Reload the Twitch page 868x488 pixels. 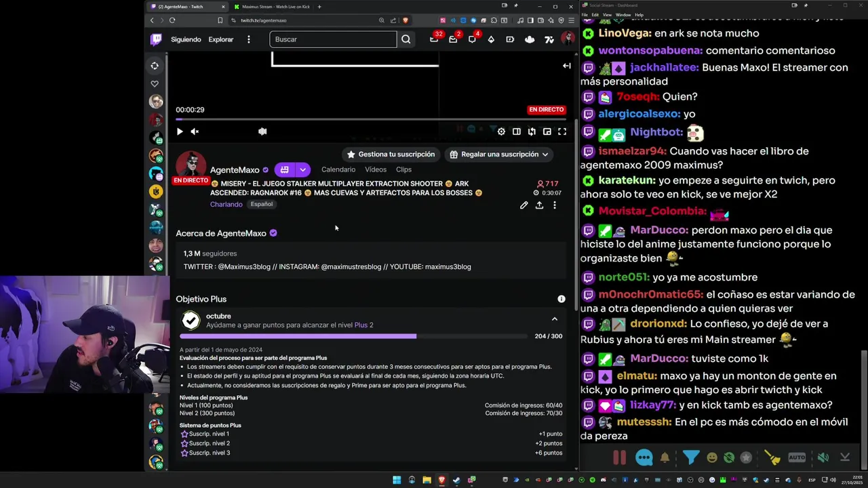[x=172, y=20]
